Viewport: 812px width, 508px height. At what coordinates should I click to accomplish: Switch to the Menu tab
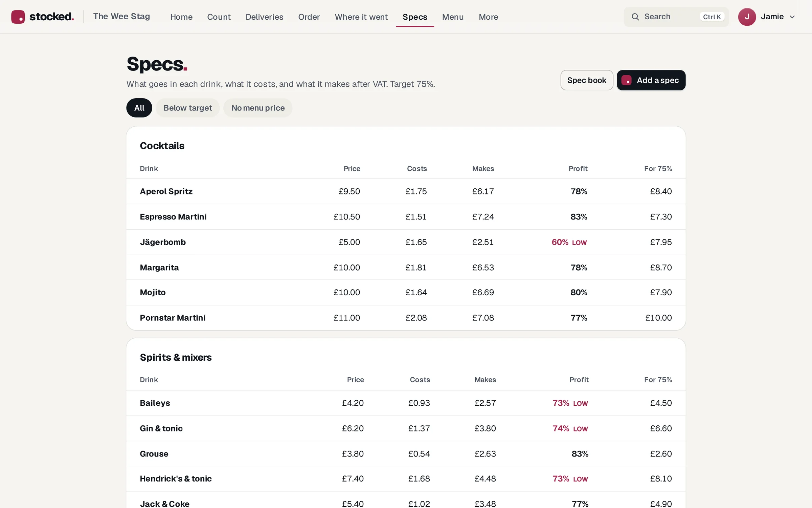[453, 17]
